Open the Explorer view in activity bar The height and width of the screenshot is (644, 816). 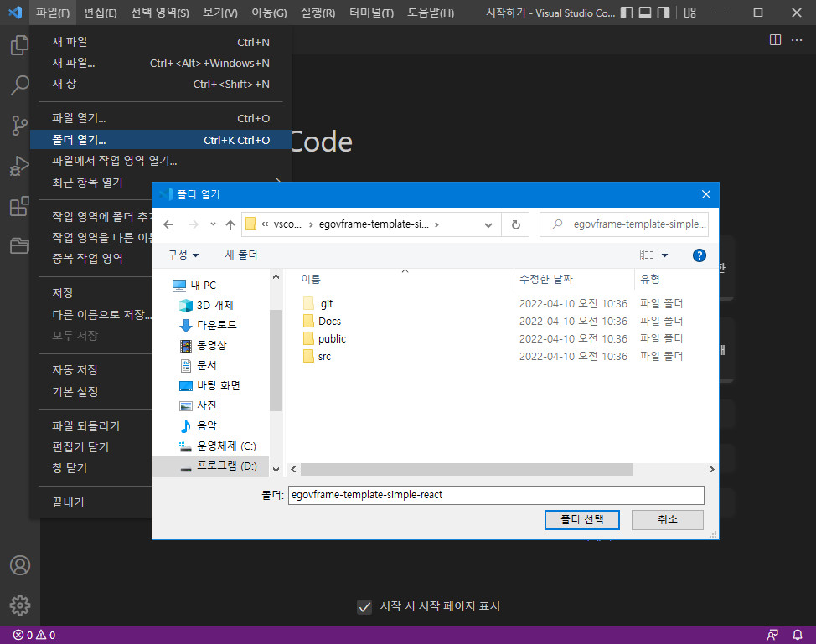20,44
